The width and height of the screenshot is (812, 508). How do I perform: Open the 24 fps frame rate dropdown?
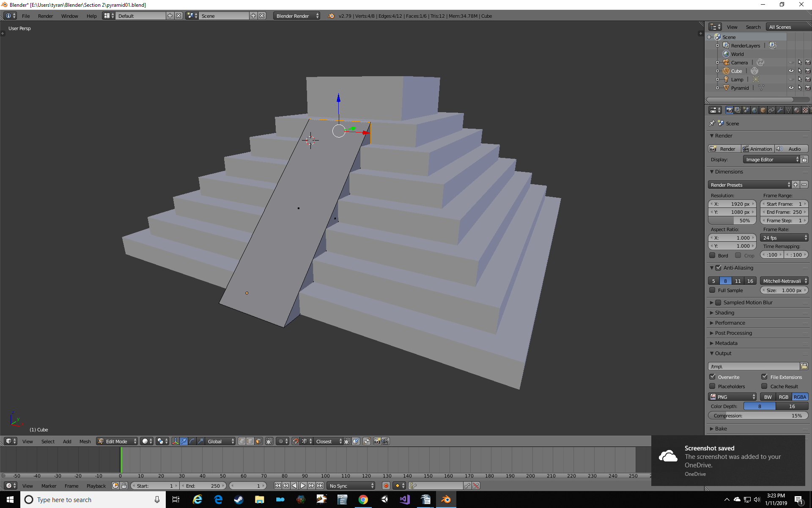pos(784,237)
